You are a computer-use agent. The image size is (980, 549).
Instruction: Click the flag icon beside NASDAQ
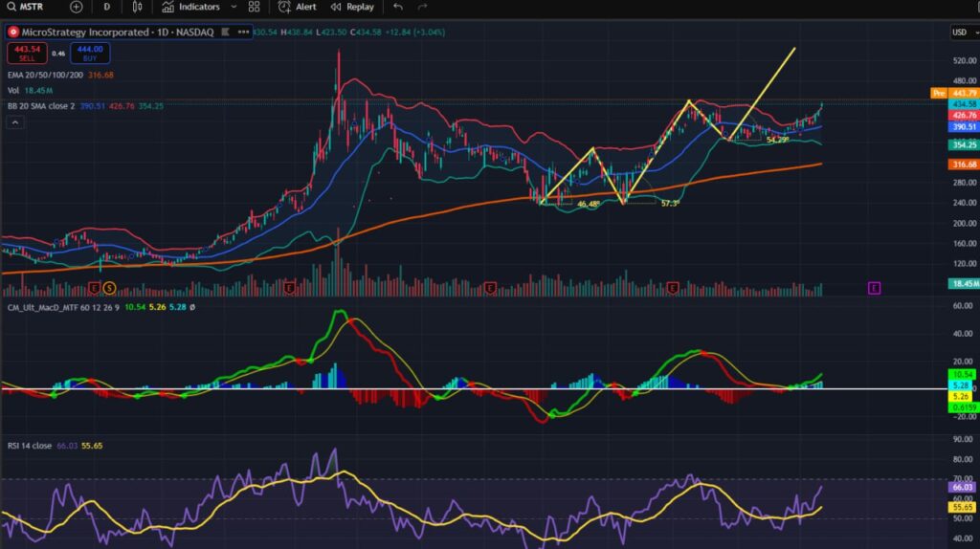pyautogui.click(x=226, y=32)
